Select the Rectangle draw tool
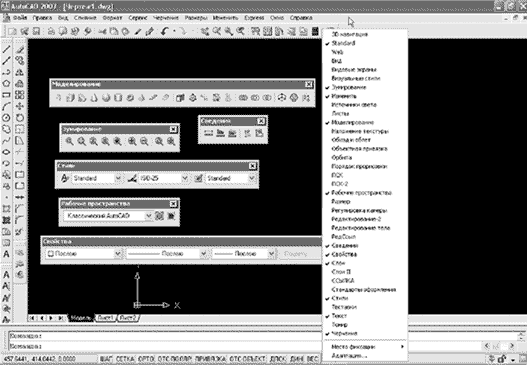This screenshot has height=365, width=527. [6, 95]
